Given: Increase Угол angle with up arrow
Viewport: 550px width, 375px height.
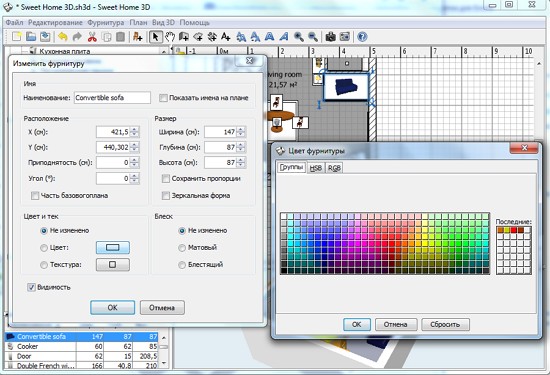Looking at the screenshot, I should pyautogui.click(x=135, y=176).
